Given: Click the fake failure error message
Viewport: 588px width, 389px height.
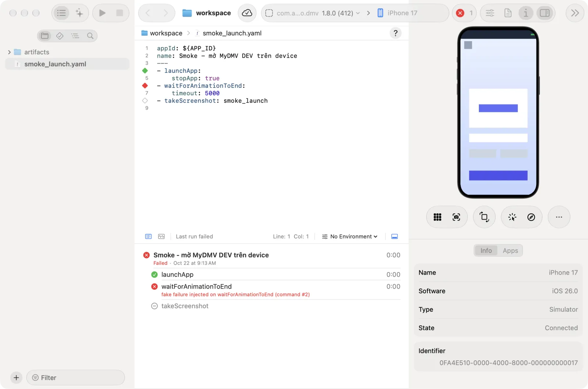Looking at the screenshot, I should [x=236, y=295].
